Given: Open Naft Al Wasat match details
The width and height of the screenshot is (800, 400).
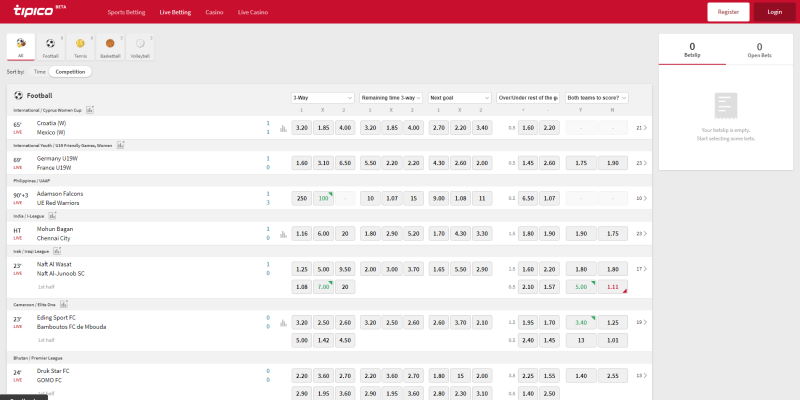Looking at the screenshot, I should (54, 264).
